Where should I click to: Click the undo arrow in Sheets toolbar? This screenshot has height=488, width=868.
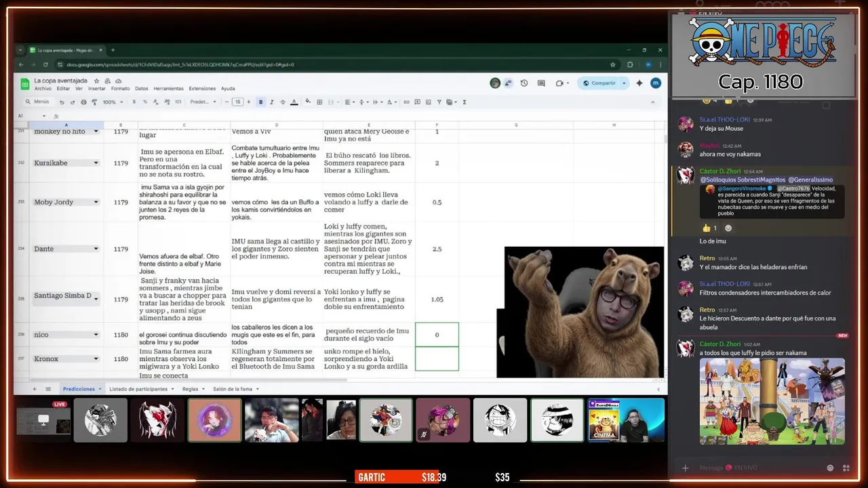[x=62, y=102]
